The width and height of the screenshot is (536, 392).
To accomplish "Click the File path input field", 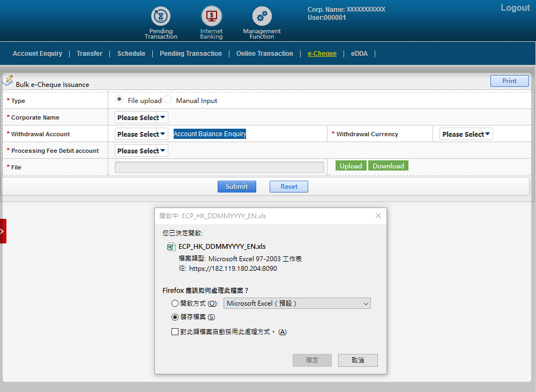I will pos(219,167).
